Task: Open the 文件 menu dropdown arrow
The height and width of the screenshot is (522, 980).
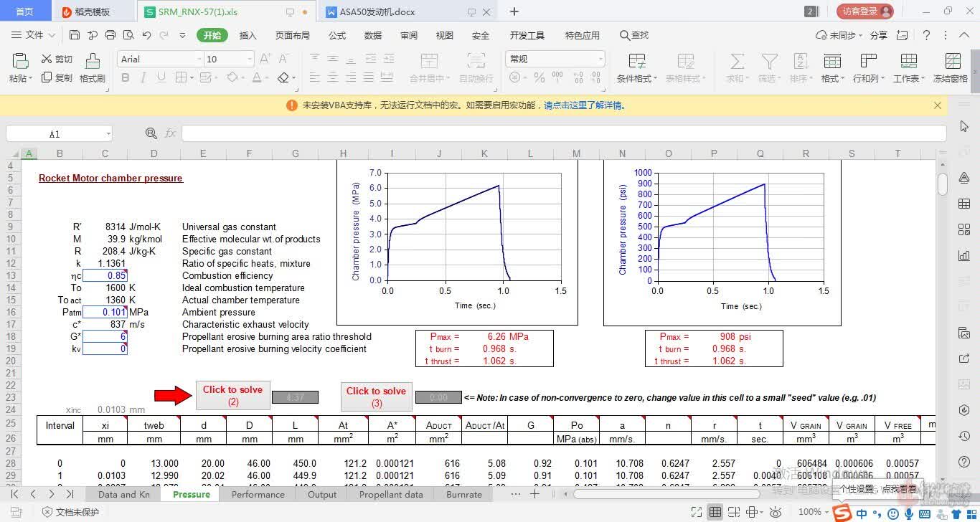Action: [x=51, y=35]
